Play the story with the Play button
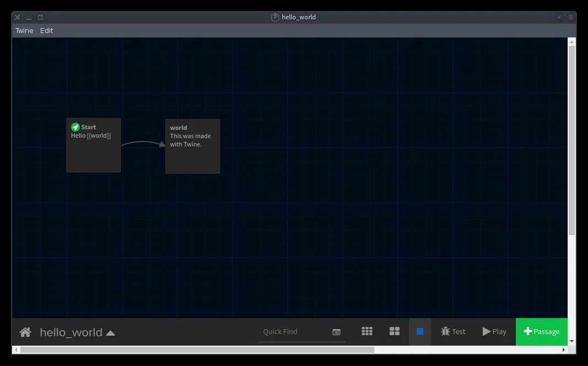Image resolution: width=588 pixels, height=366 pixels. (494, 331)
